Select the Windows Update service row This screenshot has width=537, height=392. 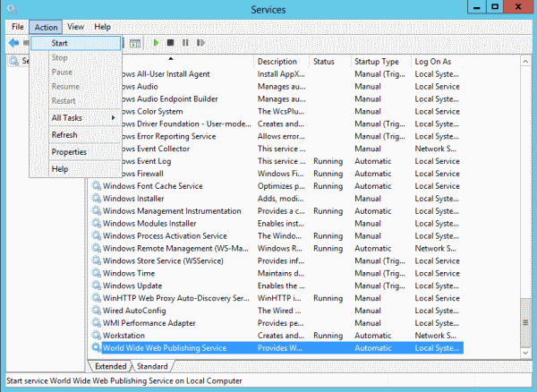(x=277, y=285)
